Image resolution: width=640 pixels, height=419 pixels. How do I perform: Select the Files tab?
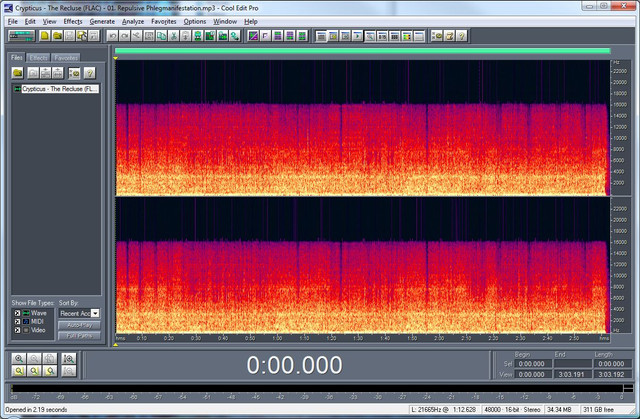17,58
